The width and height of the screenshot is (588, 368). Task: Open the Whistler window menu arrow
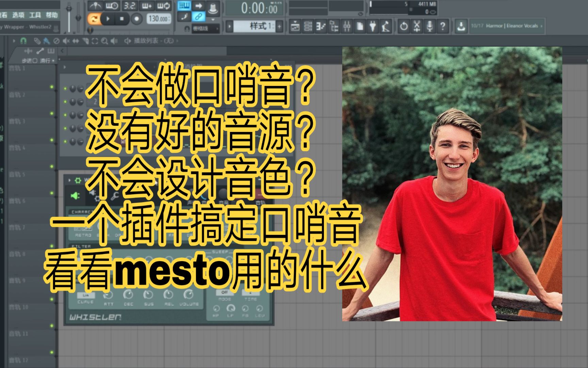pyautogui.click(x=69, y=181)
